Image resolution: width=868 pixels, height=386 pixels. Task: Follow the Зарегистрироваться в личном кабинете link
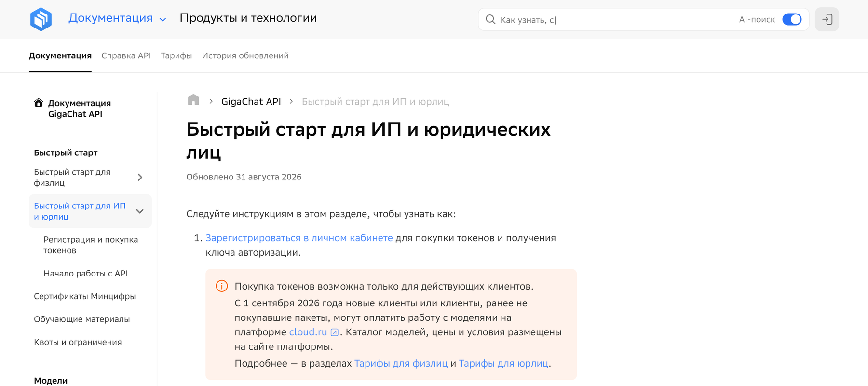pyautogui.click(x=299, y=238)
